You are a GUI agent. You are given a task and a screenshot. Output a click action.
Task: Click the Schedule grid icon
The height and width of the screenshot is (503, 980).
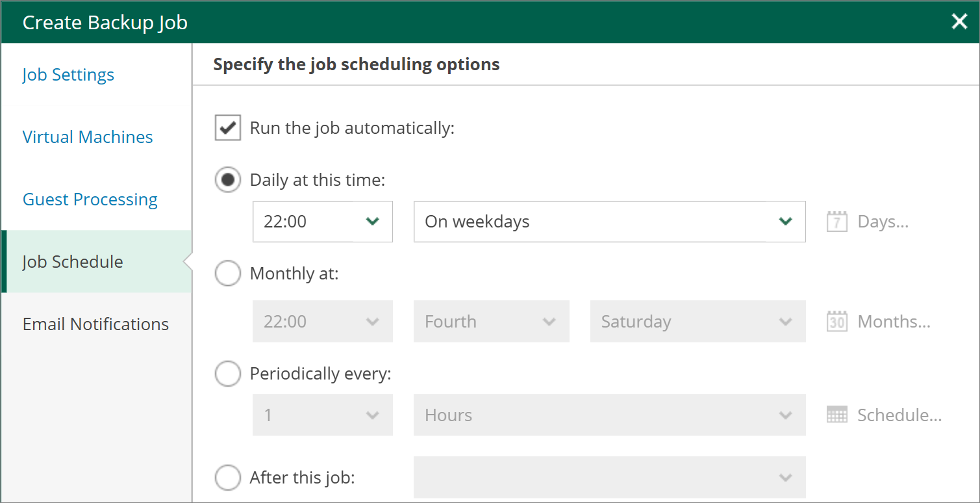click(837, 415)
